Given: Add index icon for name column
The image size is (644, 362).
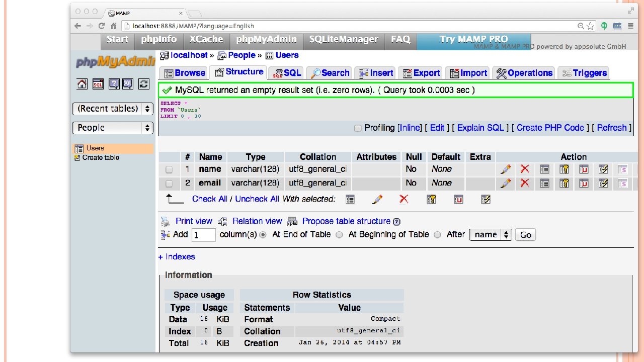Looking at the screenshot, I should 603,169.
